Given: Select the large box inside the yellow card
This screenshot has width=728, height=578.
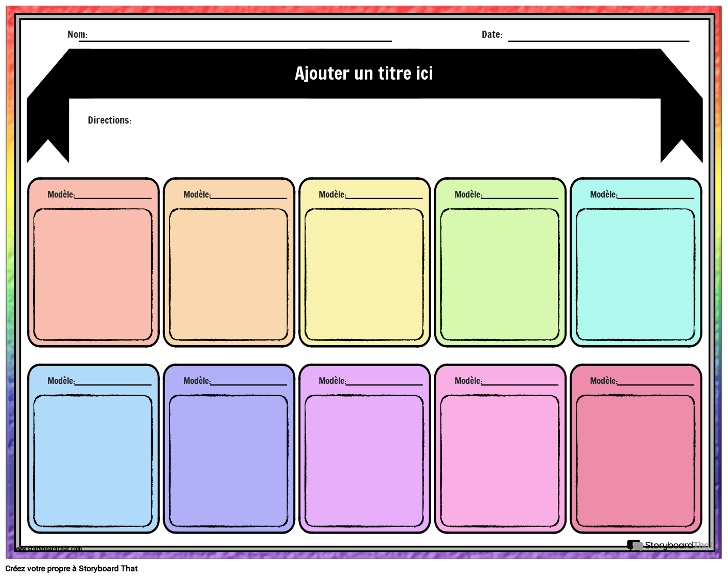Looking at the screenshot, I should (x=364, y=275).
